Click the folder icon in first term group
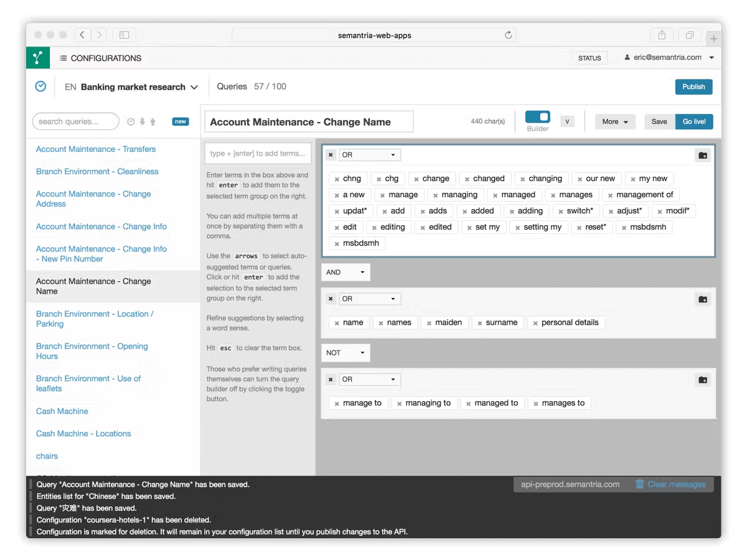747x560 pixels. click(x=703, y=156)
